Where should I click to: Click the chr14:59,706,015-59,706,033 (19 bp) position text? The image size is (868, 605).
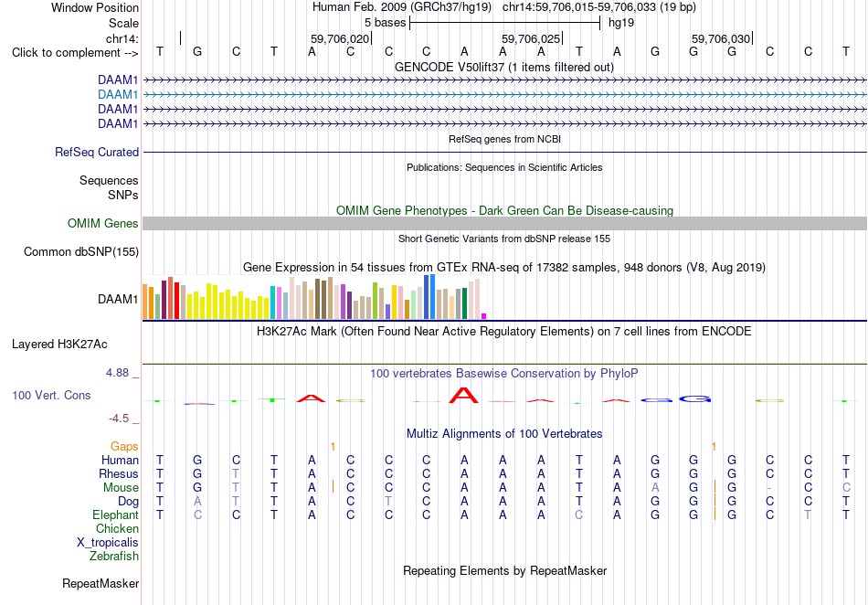599,7
